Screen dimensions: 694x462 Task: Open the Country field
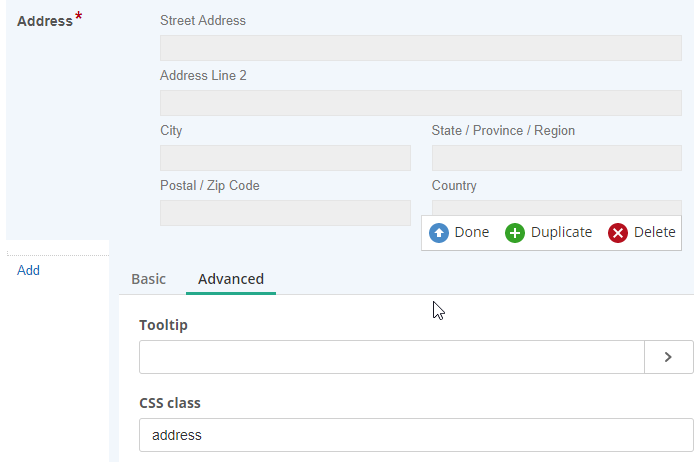[x=556, y=207]
